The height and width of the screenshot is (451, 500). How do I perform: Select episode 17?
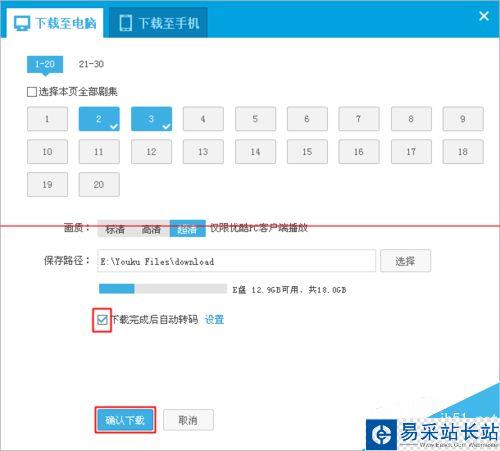coord(411,152)
